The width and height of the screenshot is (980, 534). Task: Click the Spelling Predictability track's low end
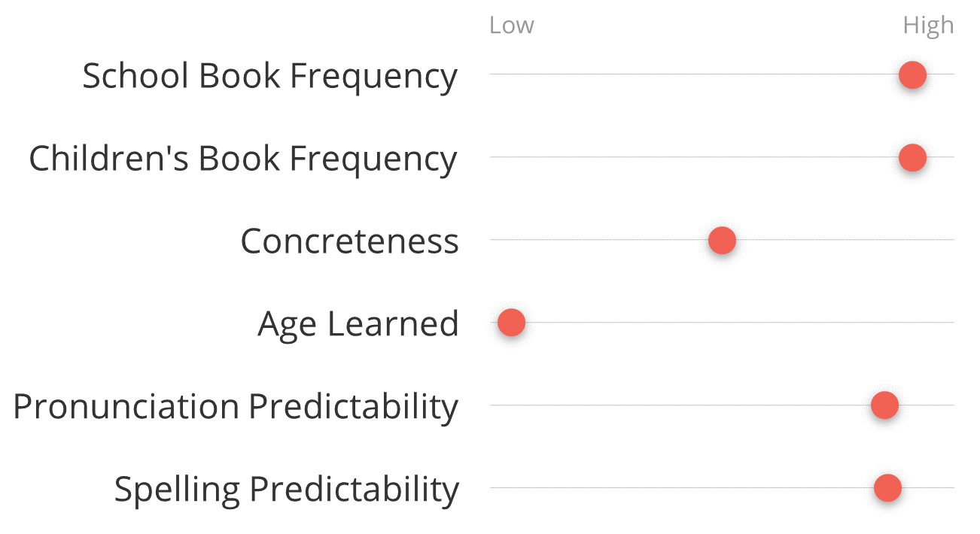click(494, 488)
